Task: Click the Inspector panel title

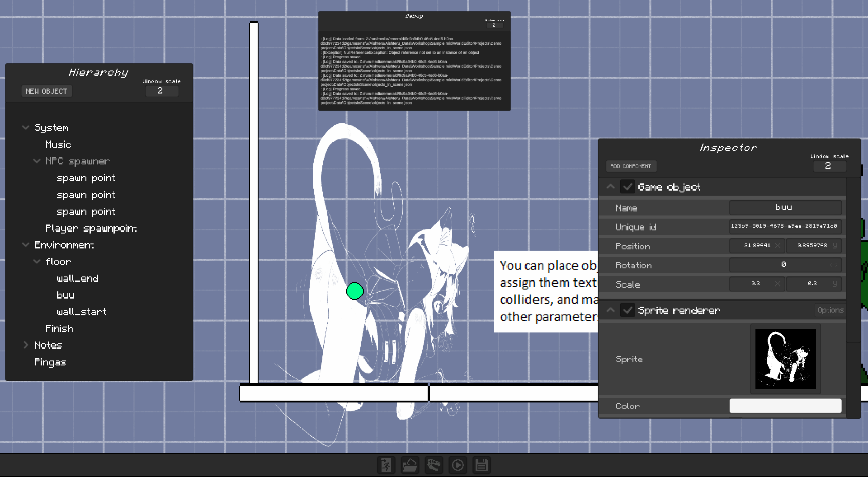Action: click(728, 148)
